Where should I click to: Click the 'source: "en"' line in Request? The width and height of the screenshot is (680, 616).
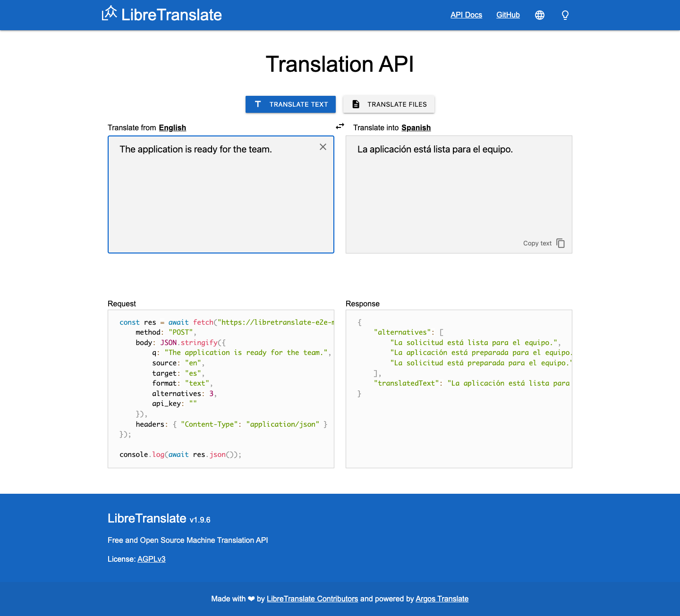click(x=178, y=363)
